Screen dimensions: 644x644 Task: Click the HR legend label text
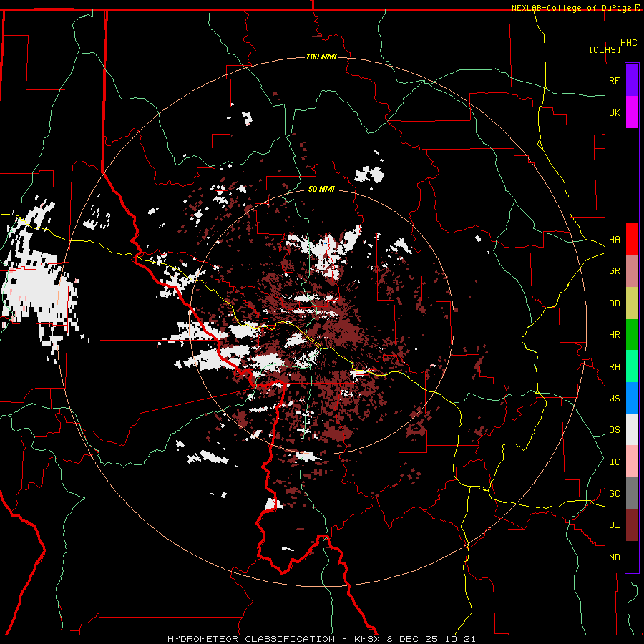click(614, 335)
